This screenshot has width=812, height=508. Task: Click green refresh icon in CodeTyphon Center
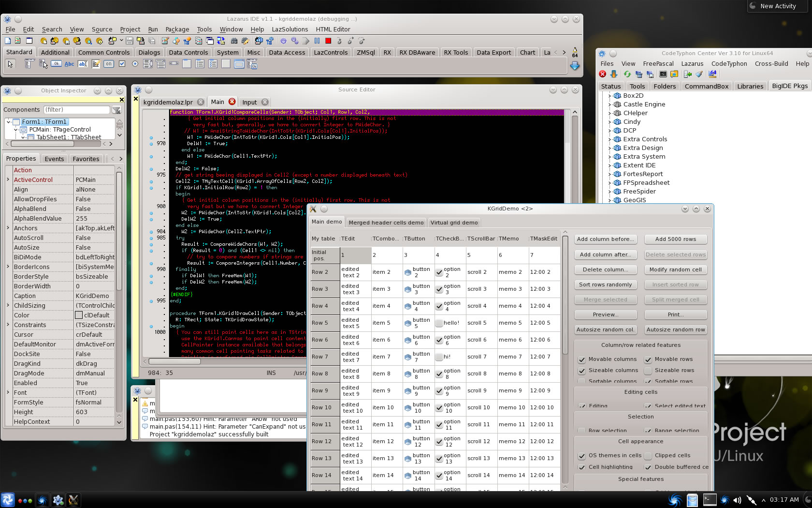627,74
